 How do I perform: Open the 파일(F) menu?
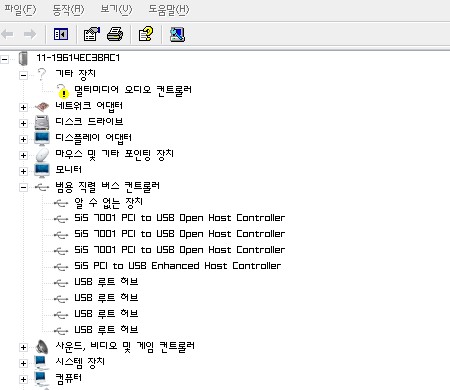(20, 9)
